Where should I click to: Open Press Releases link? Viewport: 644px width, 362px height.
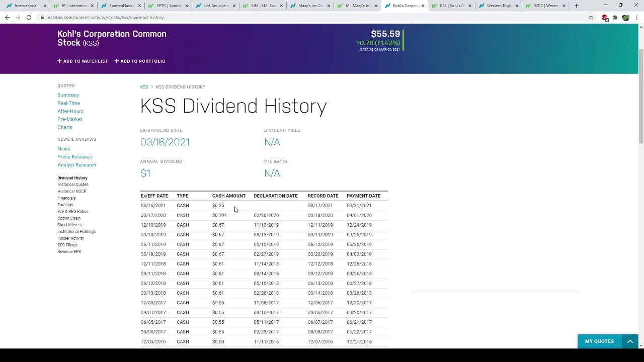pyautogui.click(x=74, y=157)
